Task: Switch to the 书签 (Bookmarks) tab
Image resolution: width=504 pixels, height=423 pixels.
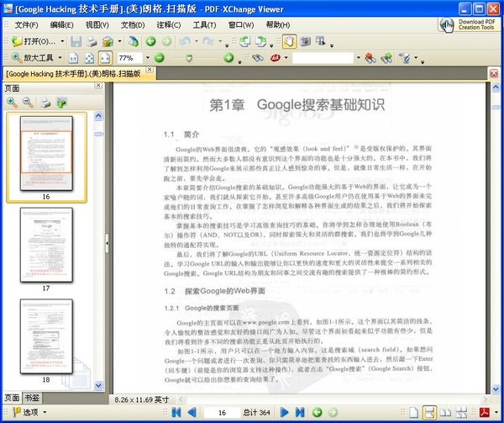Action: (31, 398)
